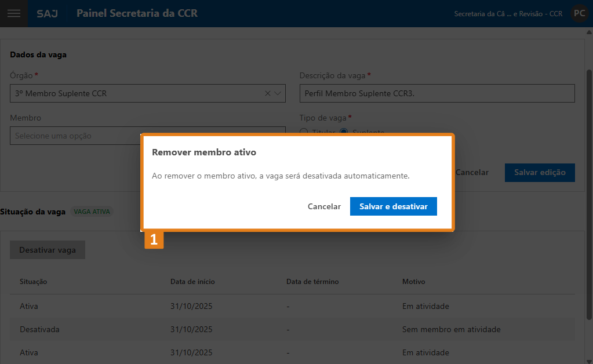593x364 pixels.
Task: Click 'Salvar e desativar' in the dialog
Action: (393, 206)
